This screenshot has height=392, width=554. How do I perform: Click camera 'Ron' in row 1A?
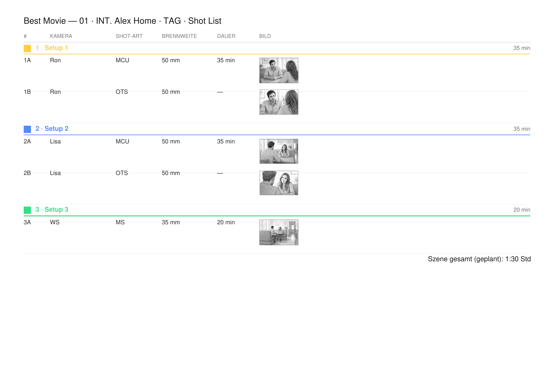pos(55,60)
